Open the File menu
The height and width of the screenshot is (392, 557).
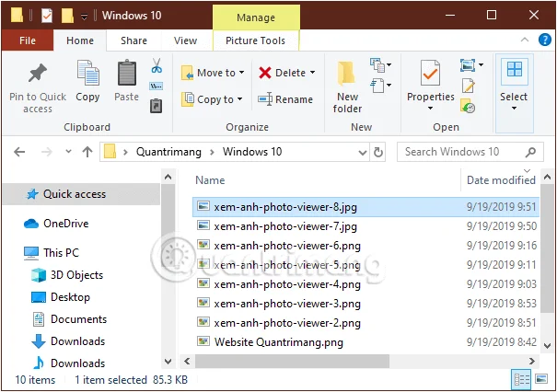28,40
